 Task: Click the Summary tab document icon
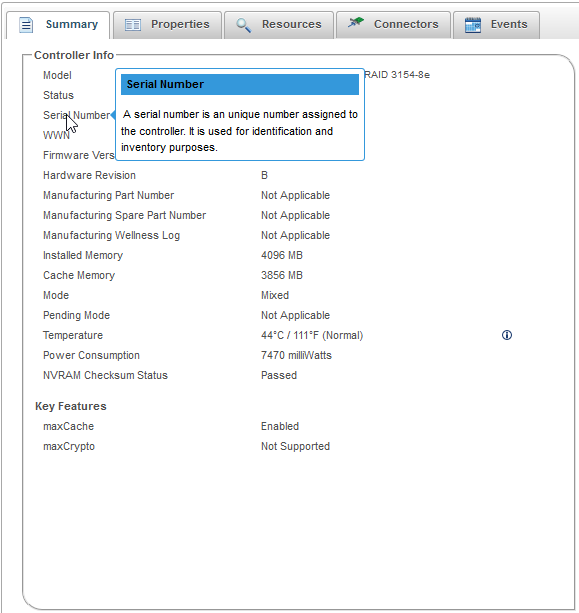pyautogui.click(x=26, y=25)
